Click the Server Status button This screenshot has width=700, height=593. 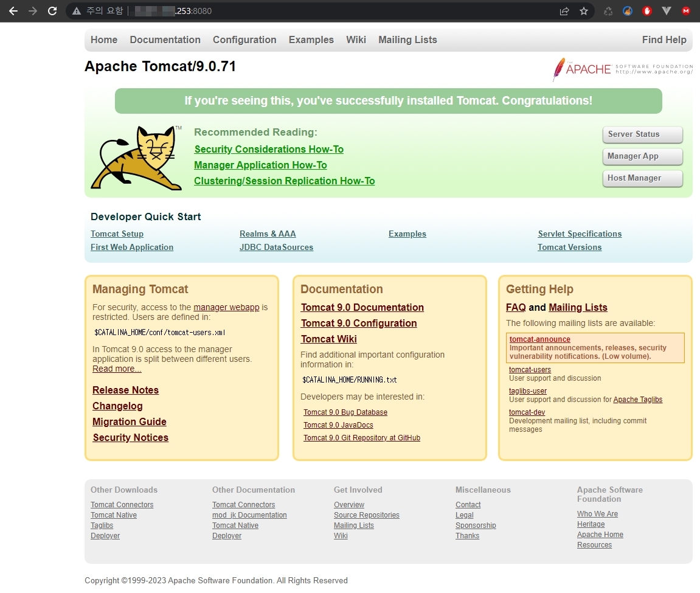642,134
